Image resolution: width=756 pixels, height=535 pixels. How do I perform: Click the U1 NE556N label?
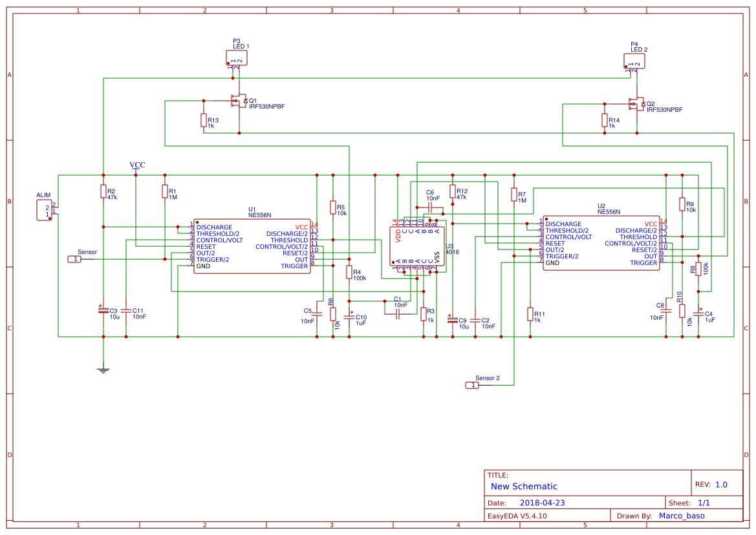tap(259, 213)
